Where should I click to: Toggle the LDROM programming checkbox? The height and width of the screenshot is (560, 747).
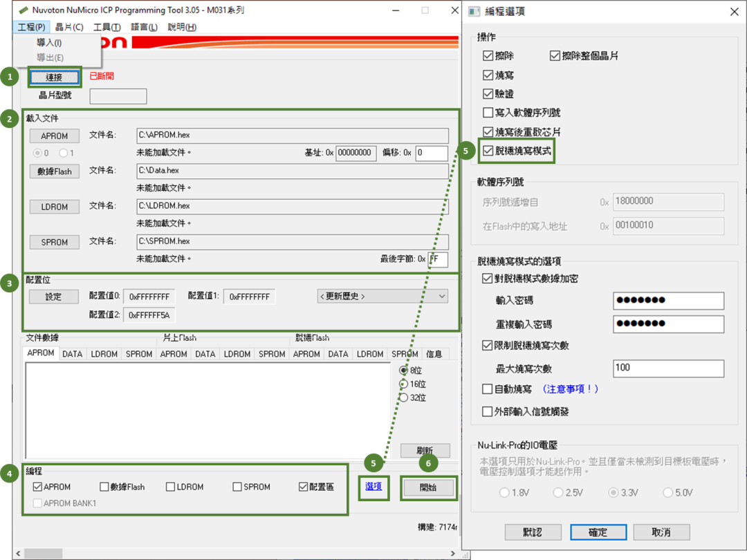[x=171, y=487]
